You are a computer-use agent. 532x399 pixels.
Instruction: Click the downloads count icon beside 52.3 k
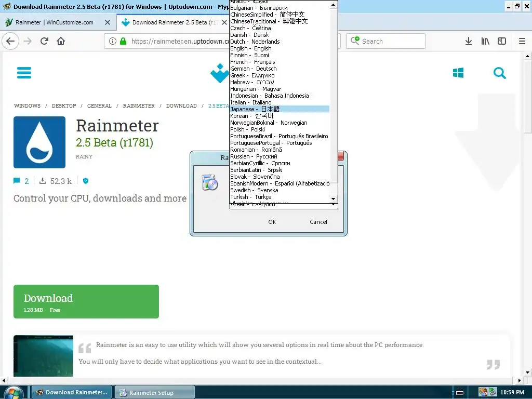pos(43,180)
